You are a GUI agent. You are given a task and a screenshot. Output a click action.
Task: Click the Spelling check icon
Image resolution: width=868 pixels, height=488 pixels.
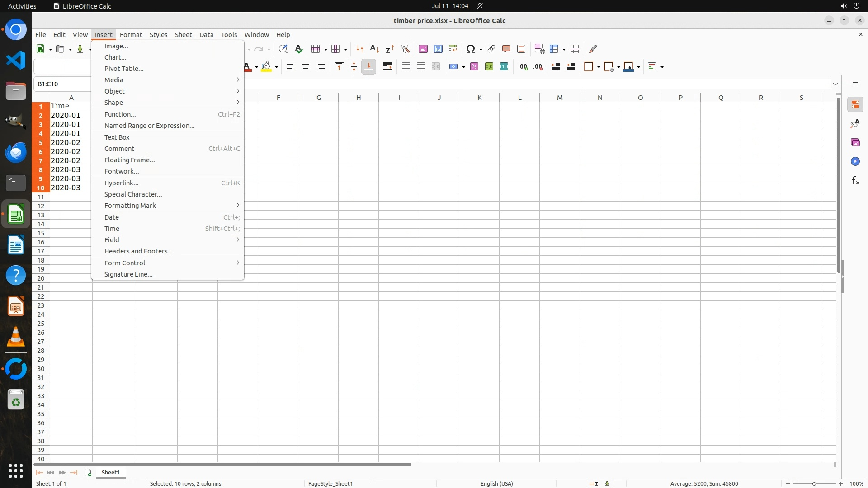298,49
